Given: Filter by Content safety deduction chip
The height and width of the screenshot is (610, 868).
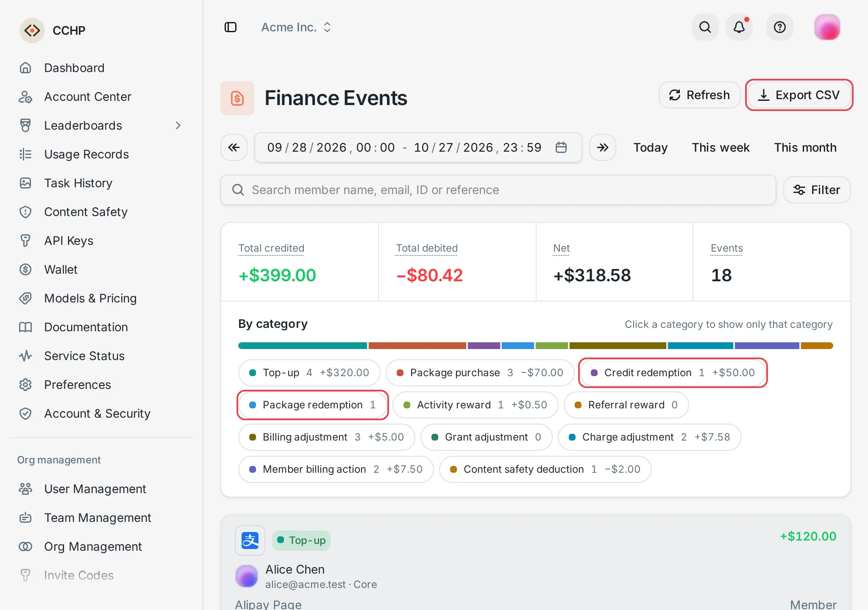Looking at the screenshot, I should tap(545, 469).
